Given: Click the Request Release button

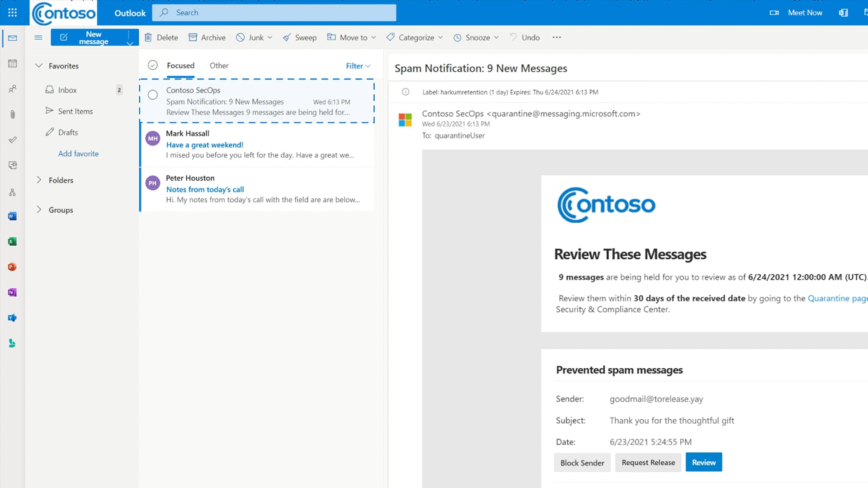Looking at the screenshot, I should [648, 462].
